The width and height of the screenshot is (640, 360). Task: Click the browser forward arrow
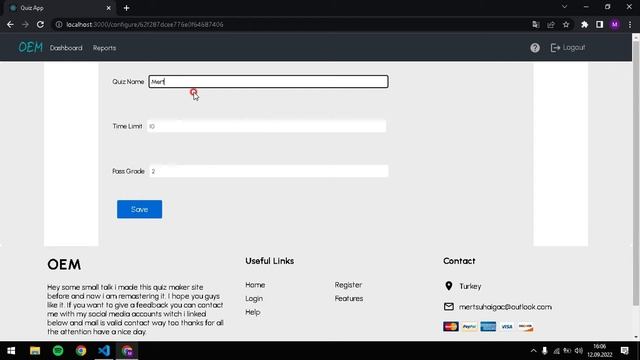25,24
